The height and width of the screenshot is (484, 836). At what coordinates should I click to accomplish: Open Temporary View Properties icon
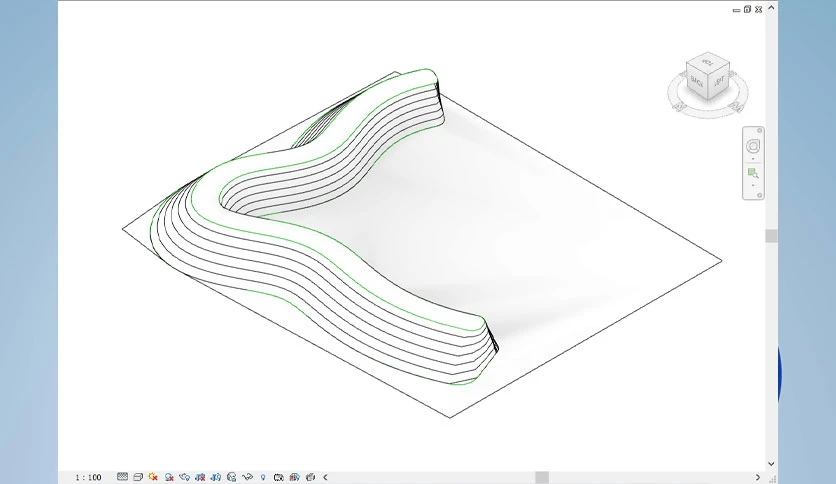(x=278, y=477)
